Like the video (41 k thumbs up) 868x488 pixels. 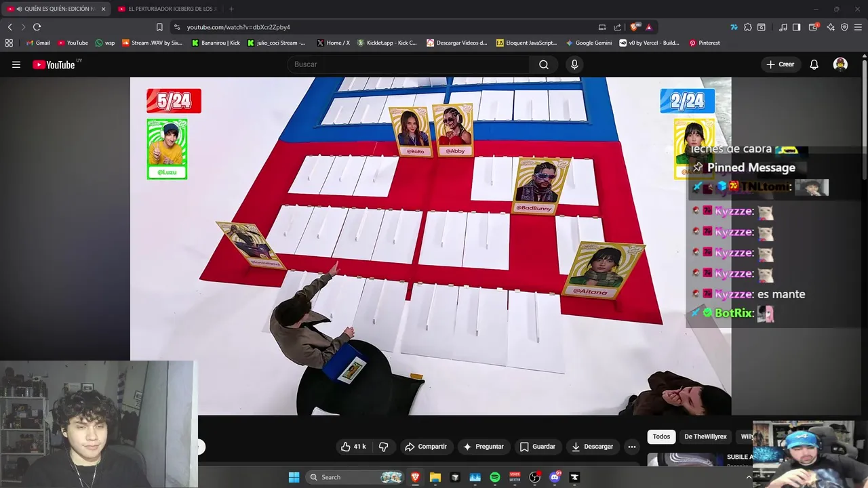click(353, 447)
